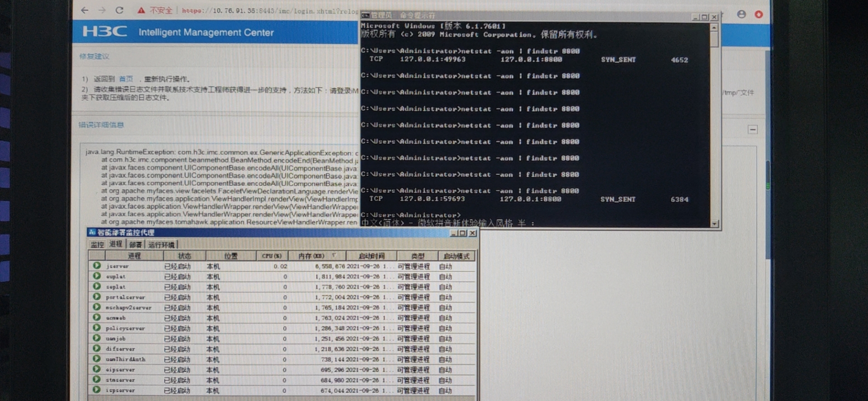Select the difserver process name

pos(120,349)
